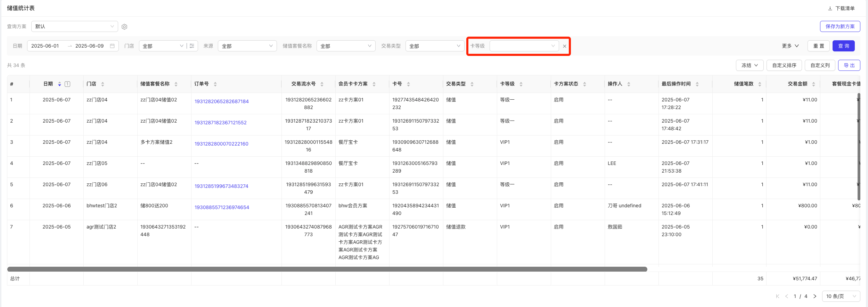Go to next page arrow
Viewport: 868px width, 307px height.
pos(815,296)
